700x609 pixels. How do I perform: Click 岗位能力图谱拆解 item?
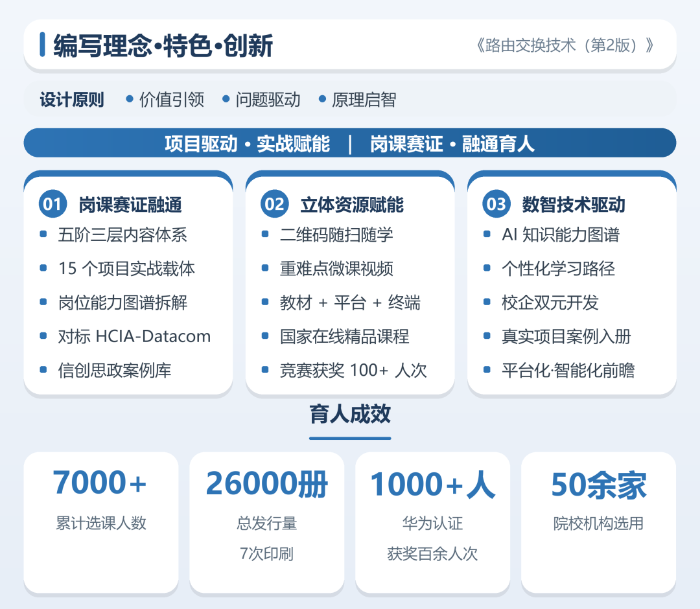(122, 303)
